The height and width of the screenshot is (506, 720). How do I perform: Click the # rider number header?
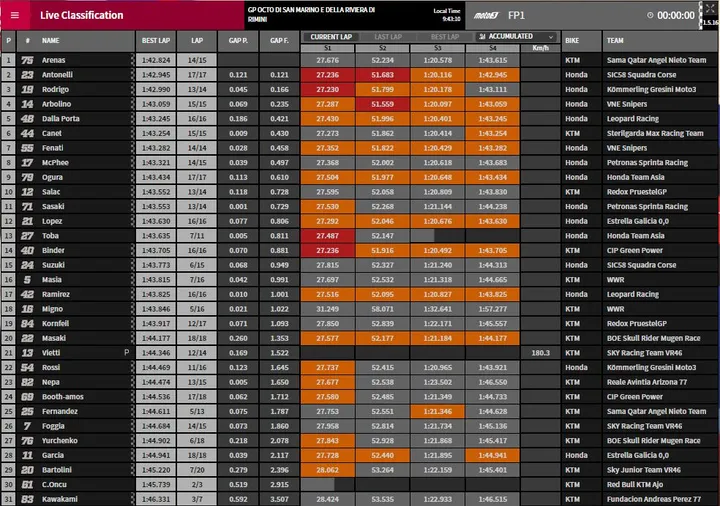[x=28, y=40]
